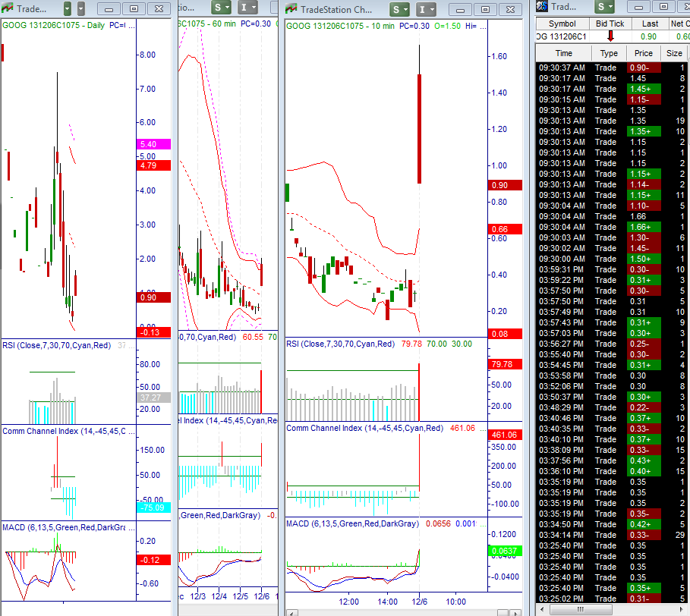The width and height of the screenshot is (690, 616).
Task: Select the 09:30:15 AM trade at 1.15-
Action: [612, 99]
